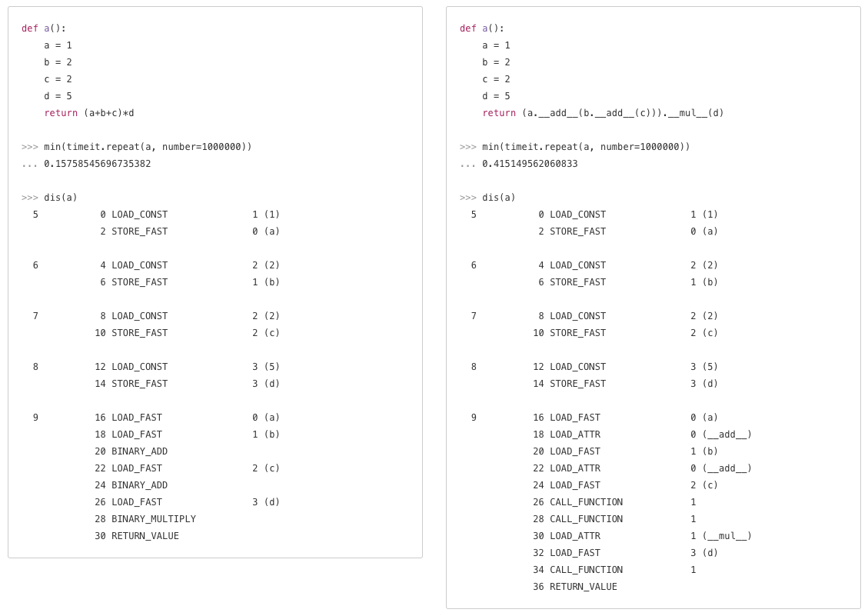Select the LOAD_ATTR instruction at offset 18

(x=642, y=435)
